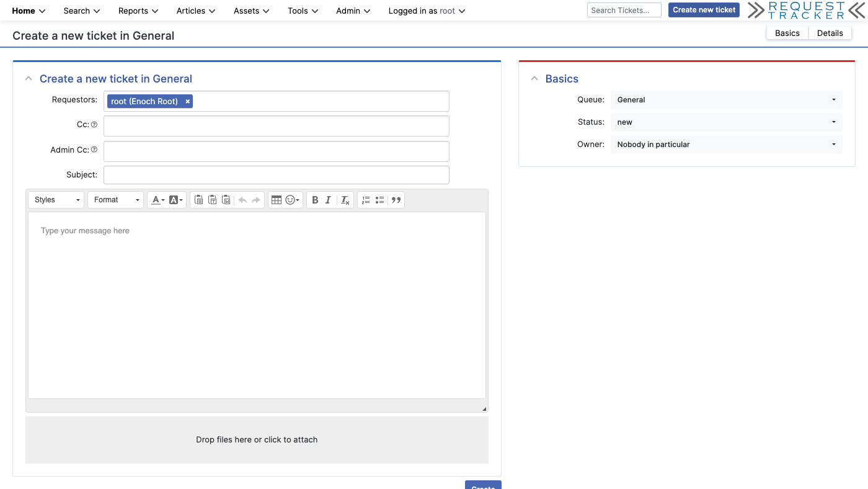Open the Articles menu
868x489 pixels.
click(x=196, y=11)
